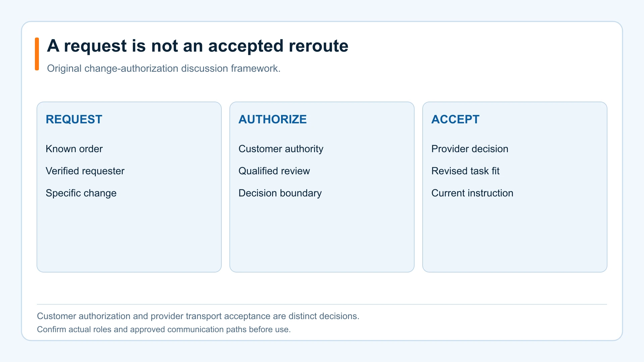Viewport: 644px width, 362px height.
Task: Select the subtitle 'Original change-authorization discussion framework.'
Action: [x=164, y=68]
